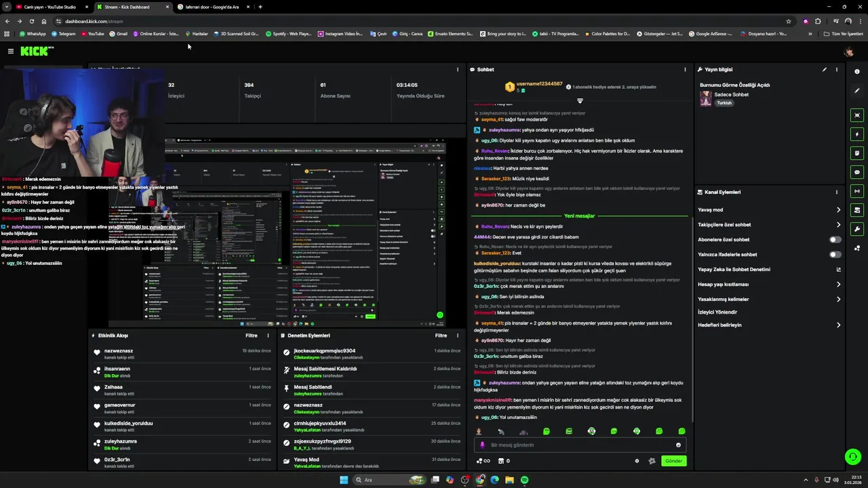This screenshot has width=868, height=488.
Task: Click the info icon in right sidebar
Action: (x=857, y=72)
